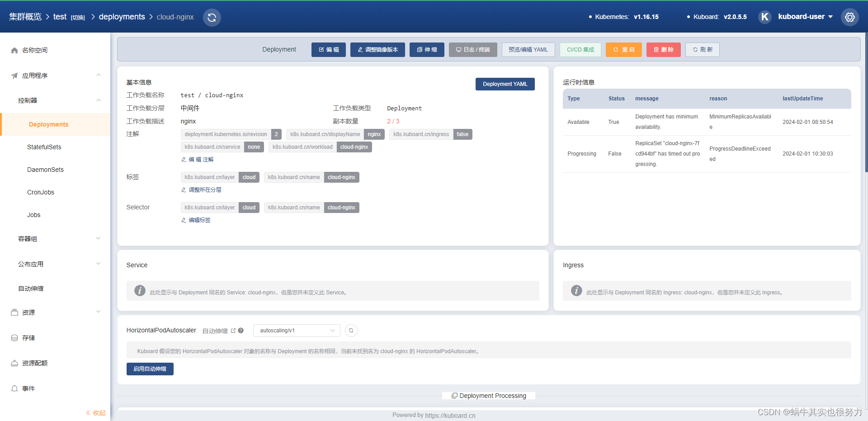Image resolution: width=868 pixels, height=421 pixels.
Task: Click 启用自动伸缩 button
Action: [x=150, y=369]
